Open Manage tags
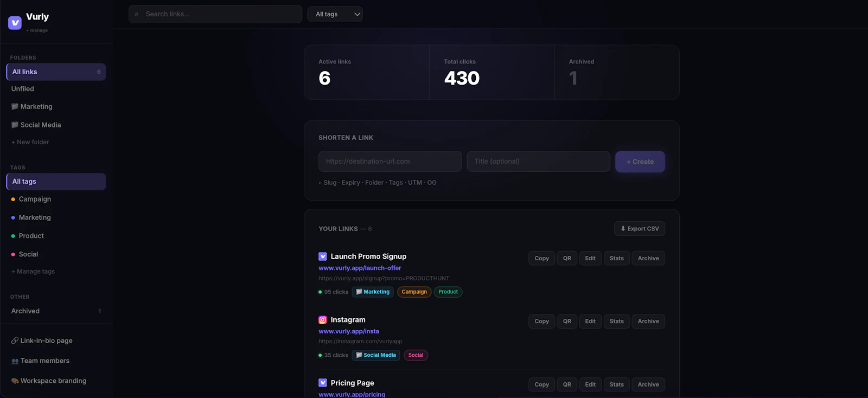This screenshot has height=398, width=868. (x=33, y=272)
